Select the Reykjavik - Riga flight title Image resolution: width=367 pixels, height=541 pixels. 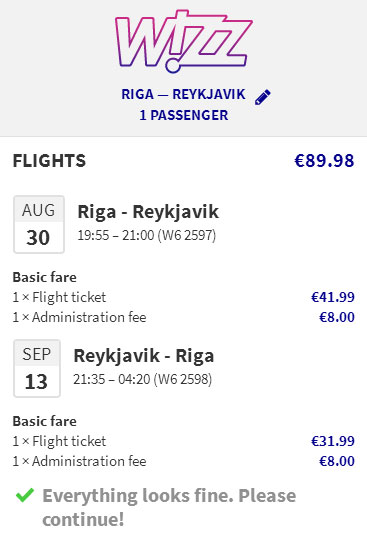(x=144, y=356)
